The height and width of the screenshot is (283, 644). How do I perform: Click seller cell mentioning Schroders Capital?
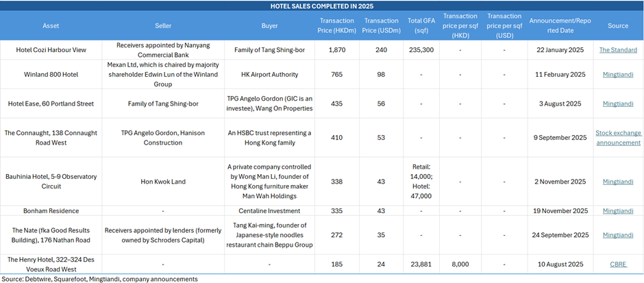click(x=163, y=235)
